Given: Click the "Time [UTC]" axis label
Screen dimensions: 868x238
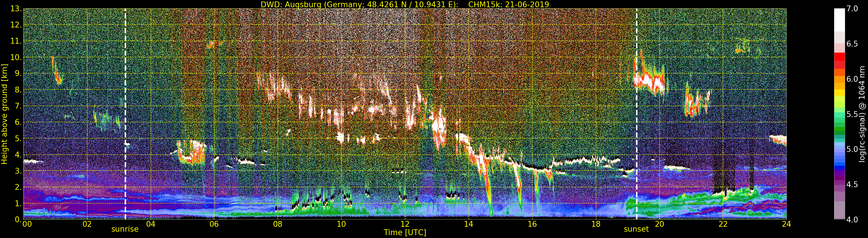Looking at the screenshot, I should pos(405,233).
